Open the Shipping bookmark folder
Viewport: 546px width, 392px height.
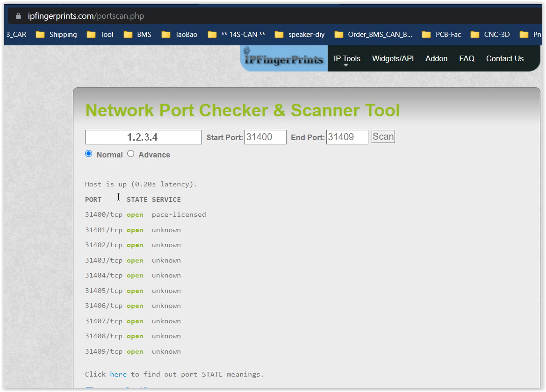[x=57, y=35]
